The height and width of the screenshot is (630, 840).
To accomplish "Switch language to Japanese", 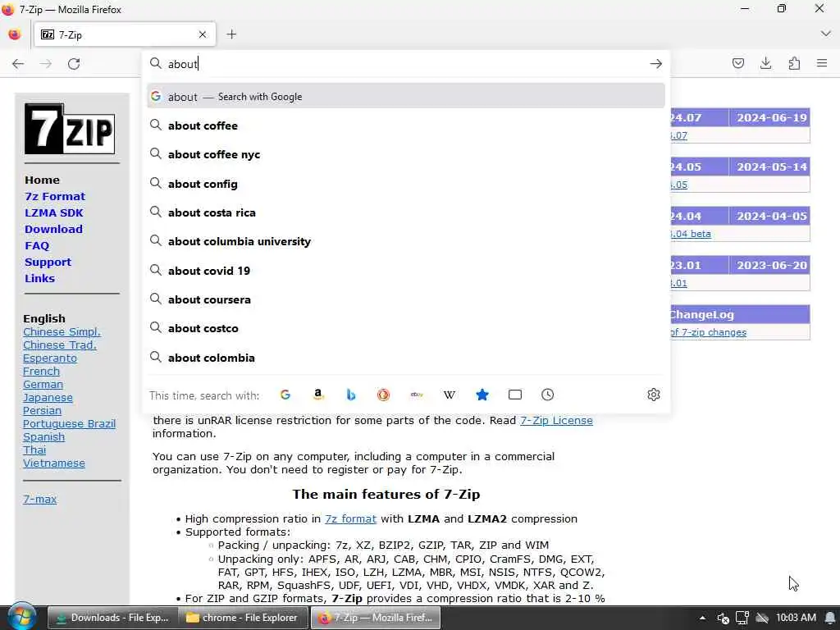I will click(48, 398).
